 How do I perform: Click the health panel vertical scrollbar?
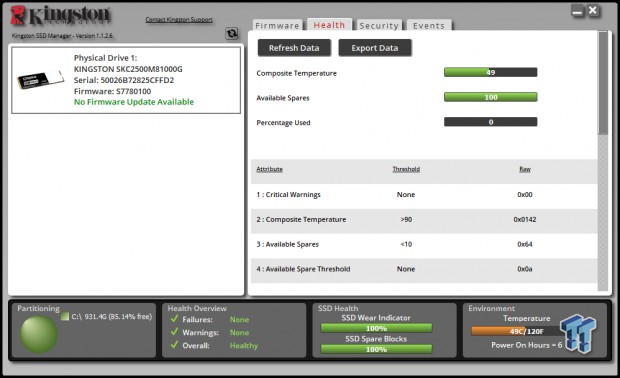(x=603, y=161)
